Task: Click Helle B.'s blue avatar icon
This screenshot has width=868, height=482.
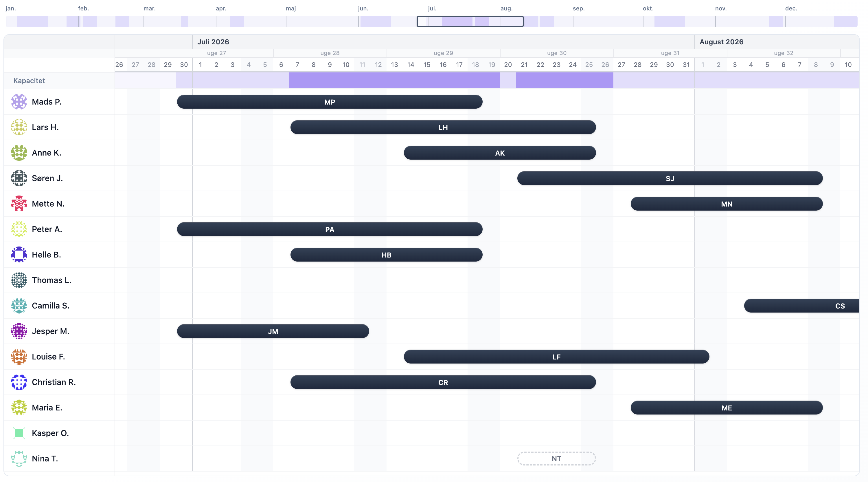Action: (19, 255)
